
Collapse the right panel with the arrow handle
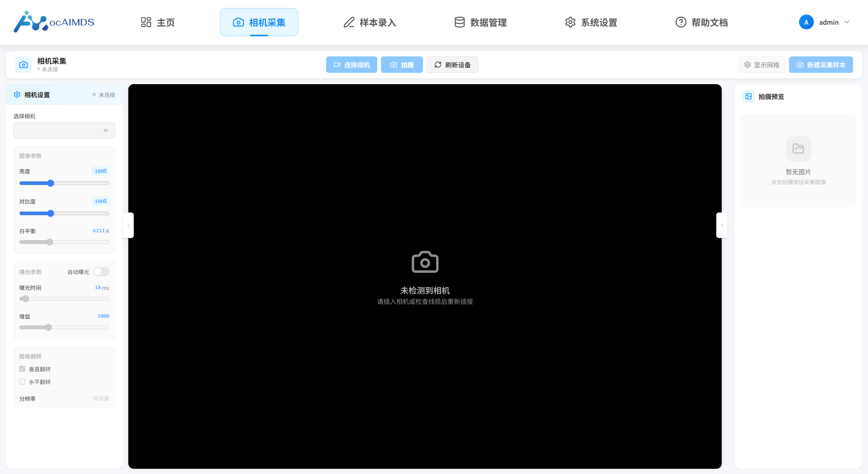[721, 225]
